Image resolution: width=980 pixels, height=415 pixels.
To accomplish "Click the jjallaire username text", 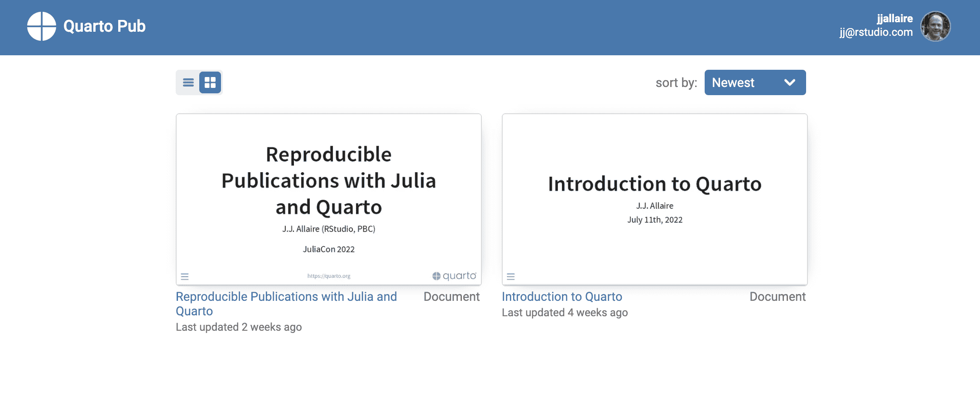I will point(894,19).
